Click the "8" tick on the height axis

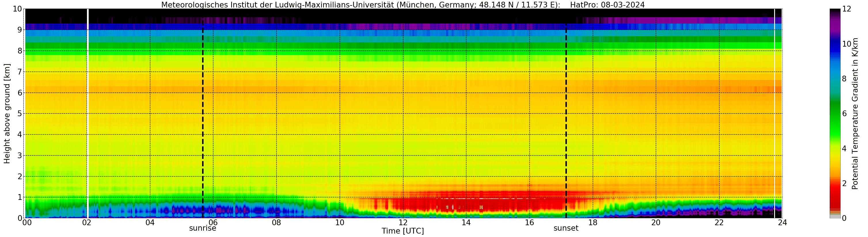[x=20, y=51]
